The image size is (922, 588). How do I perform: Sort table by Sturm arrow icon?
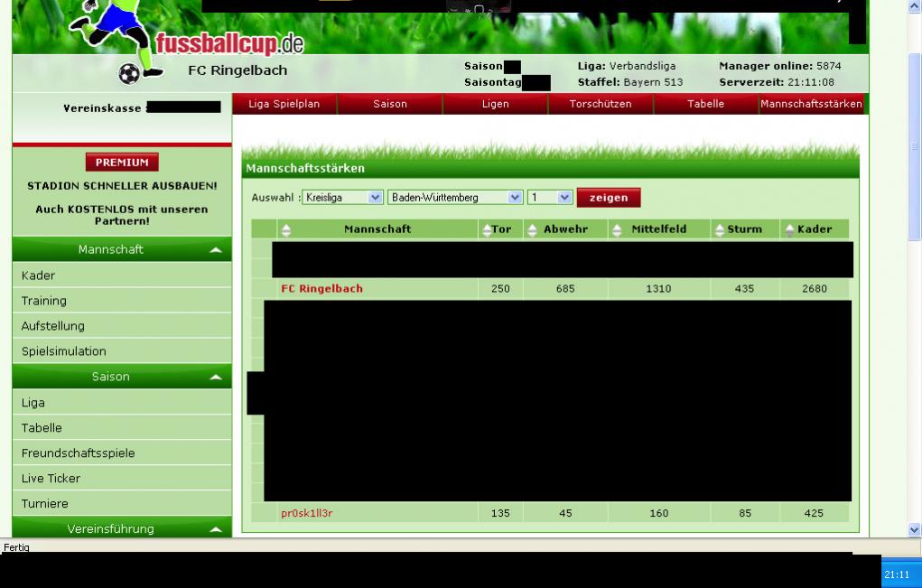point(720,229)
